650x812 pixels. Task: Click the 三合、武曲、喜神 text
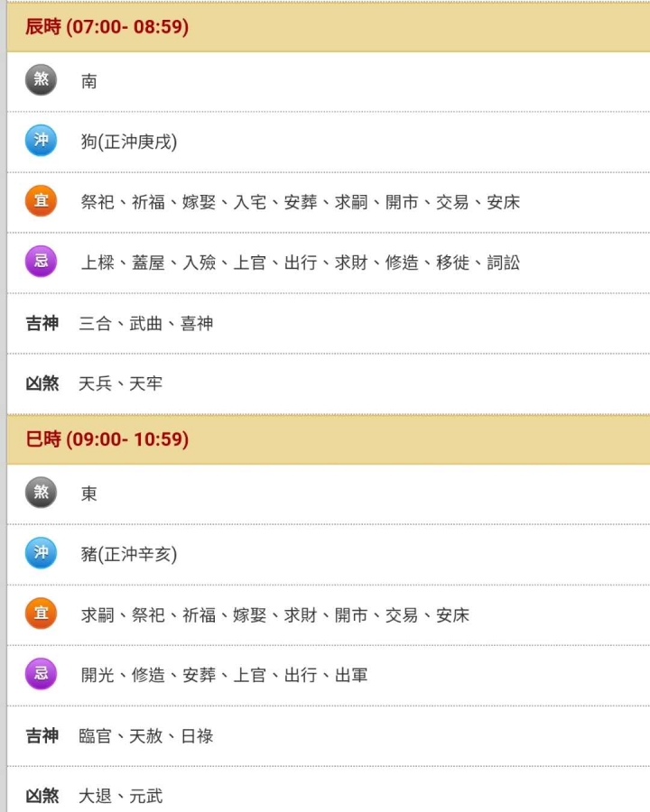coord(146,323)
